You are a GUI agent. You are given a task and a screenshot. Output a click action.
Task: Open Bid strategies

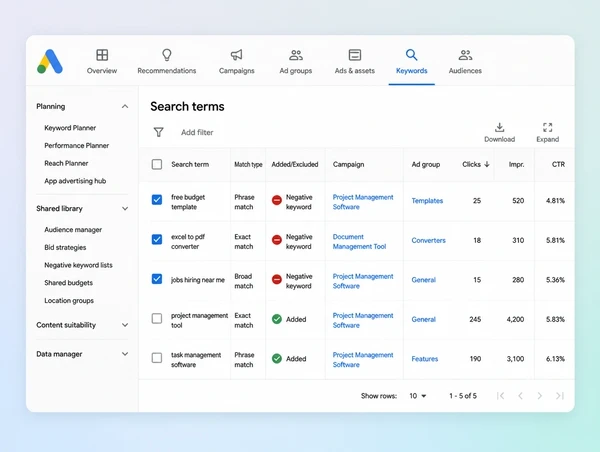(x=65, y=247)
